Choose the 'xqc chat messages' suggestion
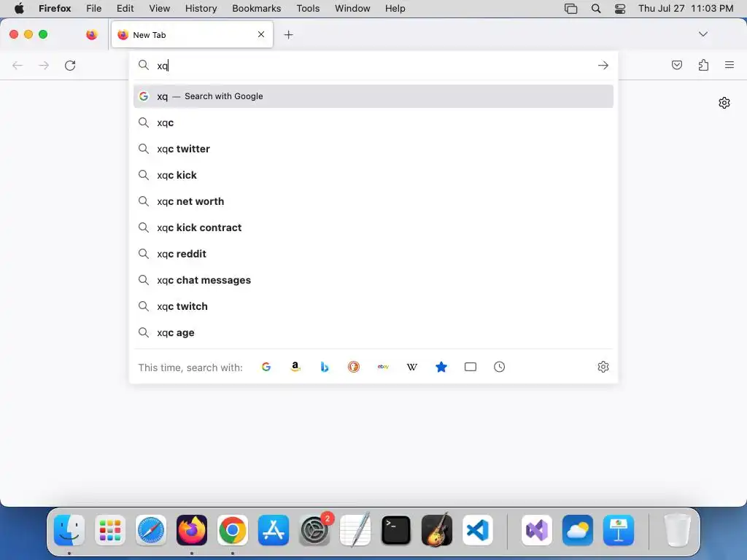Image resolution: width=747 pixels, height=560 pixels. pos(373,280)
